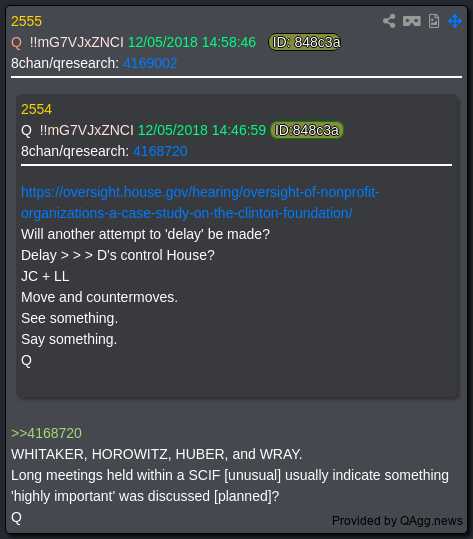Click the tripcode !!mG7VJxZNCI in post 2554
The width and height of the screenshot is (473, 539).
(87, 130)
